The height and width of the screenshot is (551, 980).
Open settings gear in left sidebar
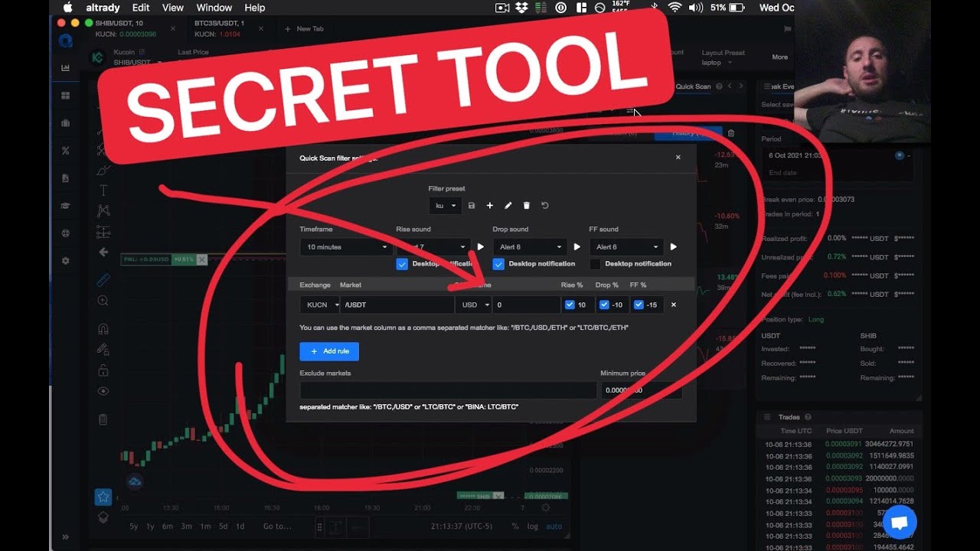(x=65, y=261)
